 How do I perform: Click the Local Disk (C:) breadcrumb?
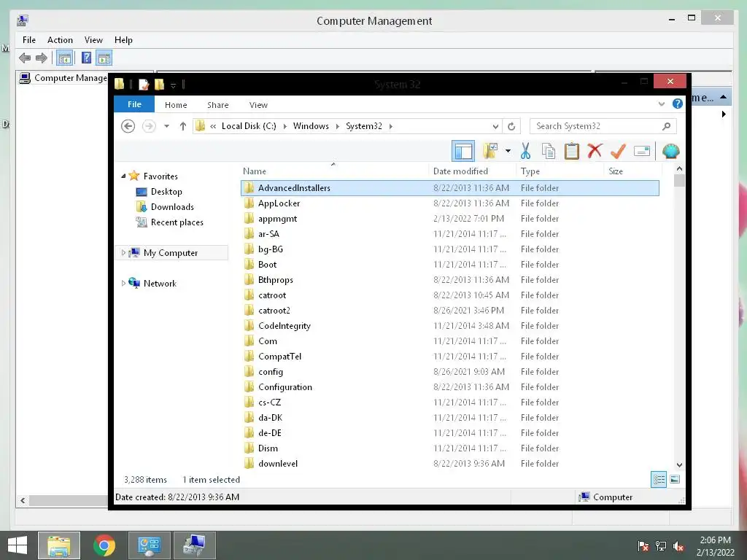click(249, 126)
